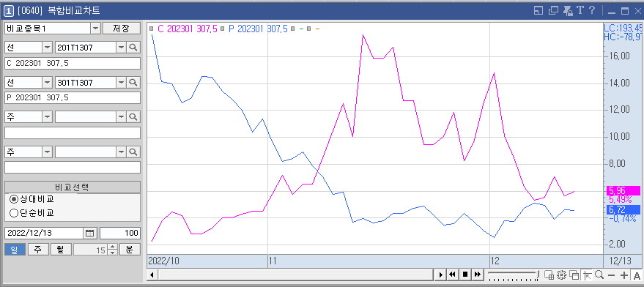Open fourth row empty code dropdown arrow
This screenshot has width=644, height=287.
click(x=121, y=152)
